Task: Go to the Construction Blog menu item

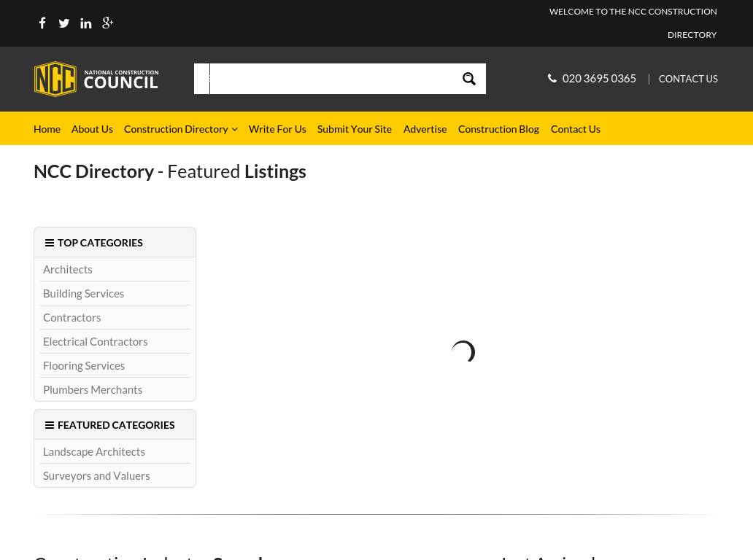Action: [x=498, y=129]
